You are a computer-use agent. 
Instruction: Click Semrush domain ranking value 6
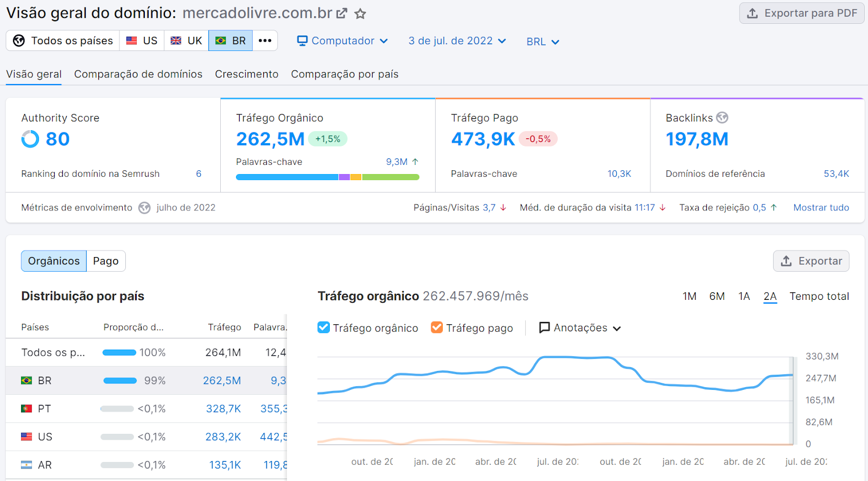[199, 174]
